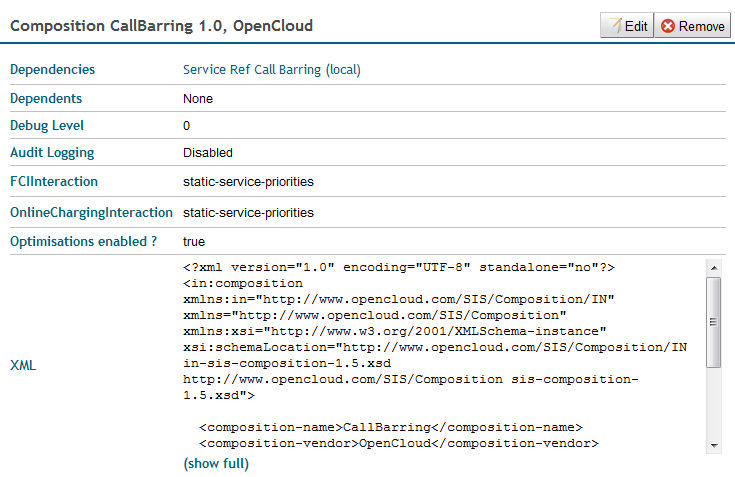Viewport: 735px width, 477px height.
Task: Select the Audit Logging label
Action: pos(52,153)
